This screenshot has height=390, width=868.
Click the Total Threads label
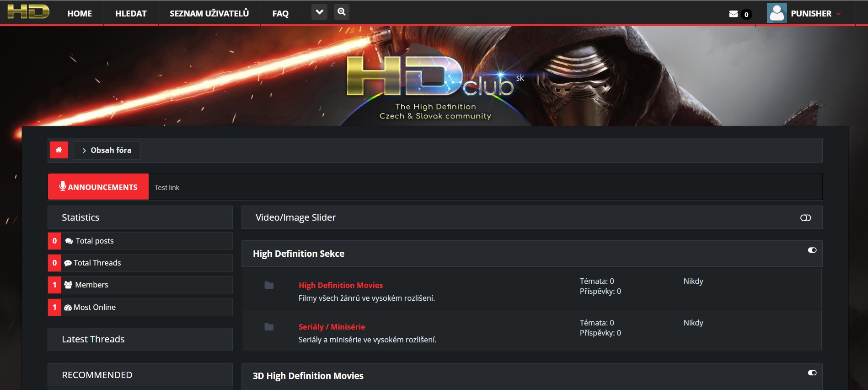pos(97,263)
